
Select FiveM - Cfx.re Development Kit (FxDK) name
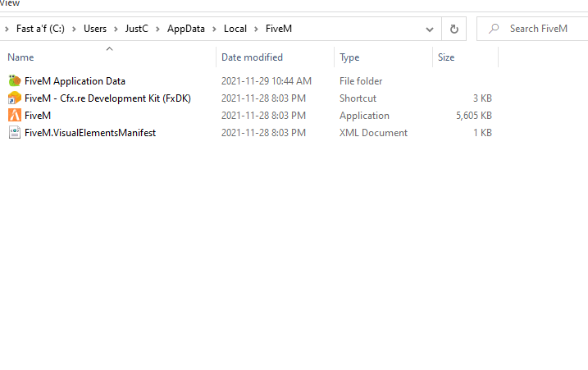point(107,98)
